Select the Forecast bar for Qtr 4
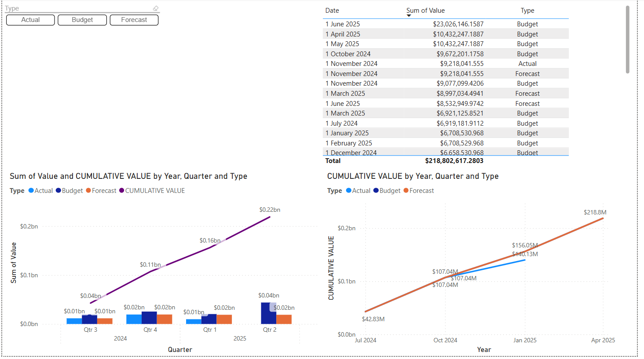644x359 pixels. coord(165,319)
